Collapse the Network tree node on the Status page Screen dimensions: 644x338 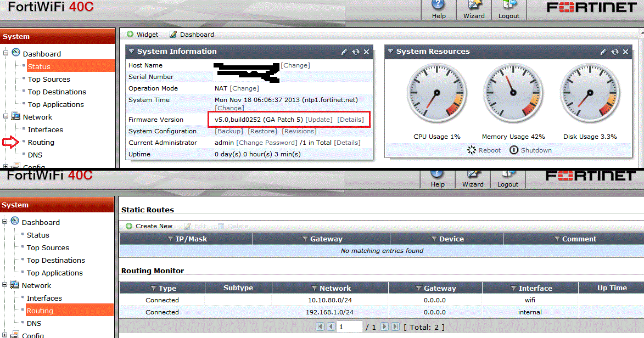[5, 116]
